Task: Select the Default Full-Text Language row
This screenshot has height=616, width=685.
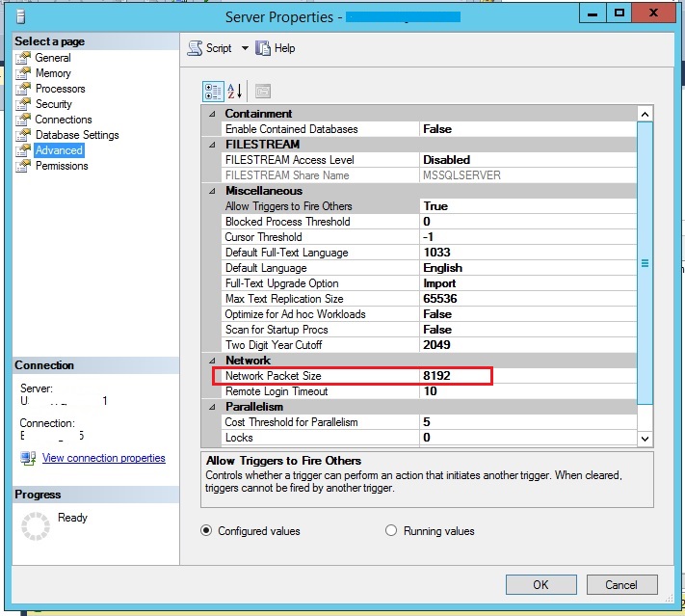Action: point(430,253)
